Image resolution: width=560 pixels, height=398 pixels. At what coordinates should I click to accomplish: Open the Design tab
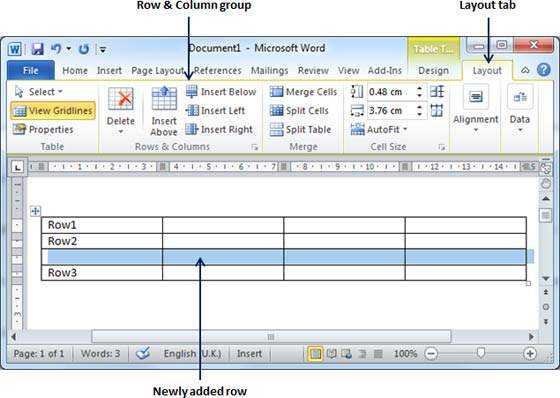click(x=433, y=71)
